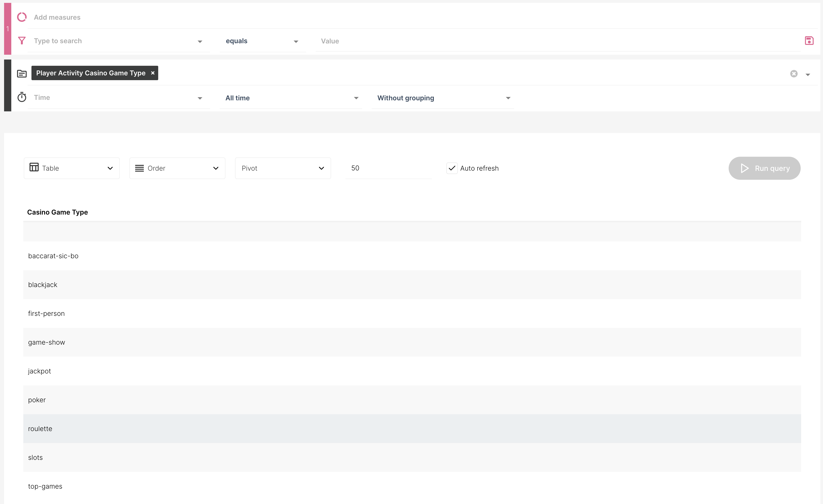Clear all dimensions with the circled X
Viewport: 823px width, 504px height.
pos(794,74)
